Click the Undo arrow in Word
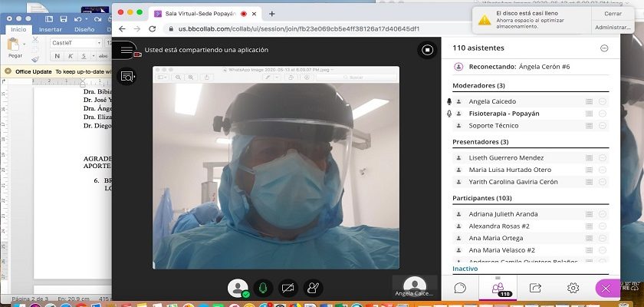 click(77, 19)
